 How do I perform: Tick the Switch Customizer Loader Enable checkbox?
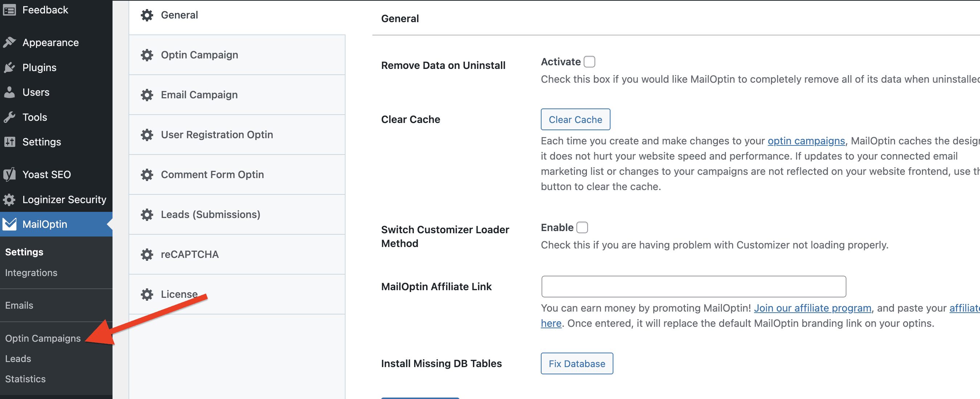click(582, 227)
